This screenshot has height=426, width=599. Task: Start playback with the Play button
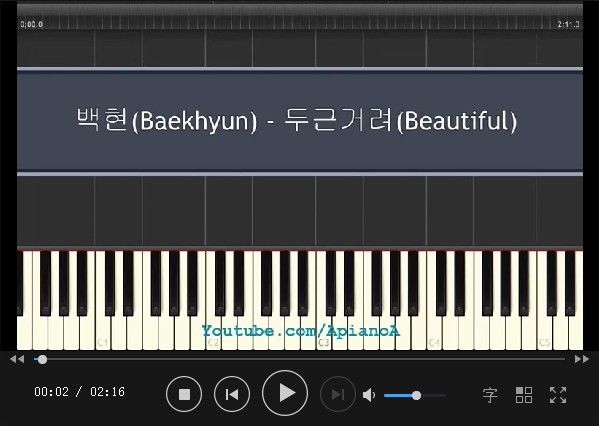(x=285, y=393)
